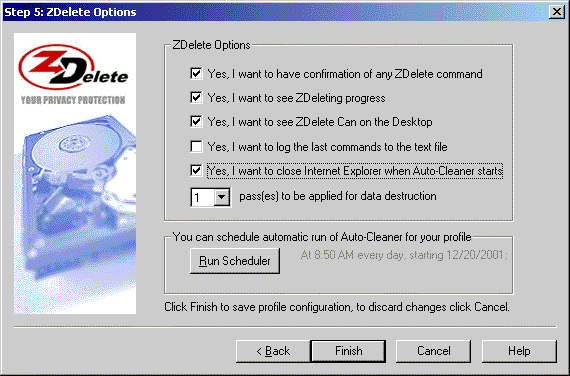Open Help for this step

pos(519,351)
